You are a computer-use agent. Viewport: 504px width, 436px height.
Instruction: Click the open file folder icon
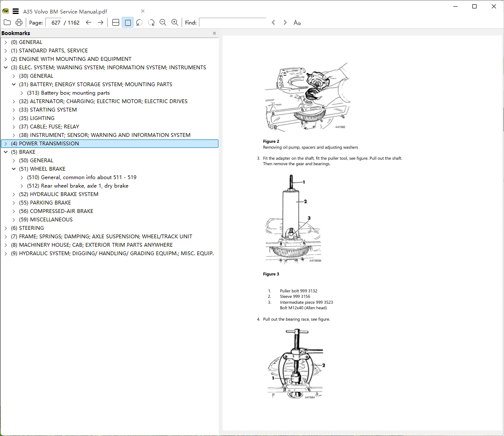(7, 22)
